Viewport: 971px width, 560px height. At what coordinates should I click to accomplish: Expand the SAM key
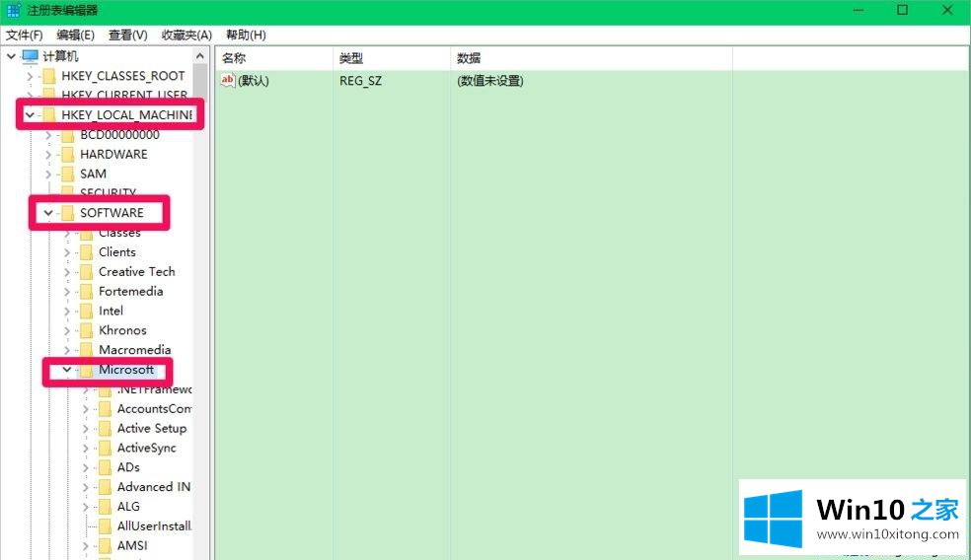[x=48, y=174]
